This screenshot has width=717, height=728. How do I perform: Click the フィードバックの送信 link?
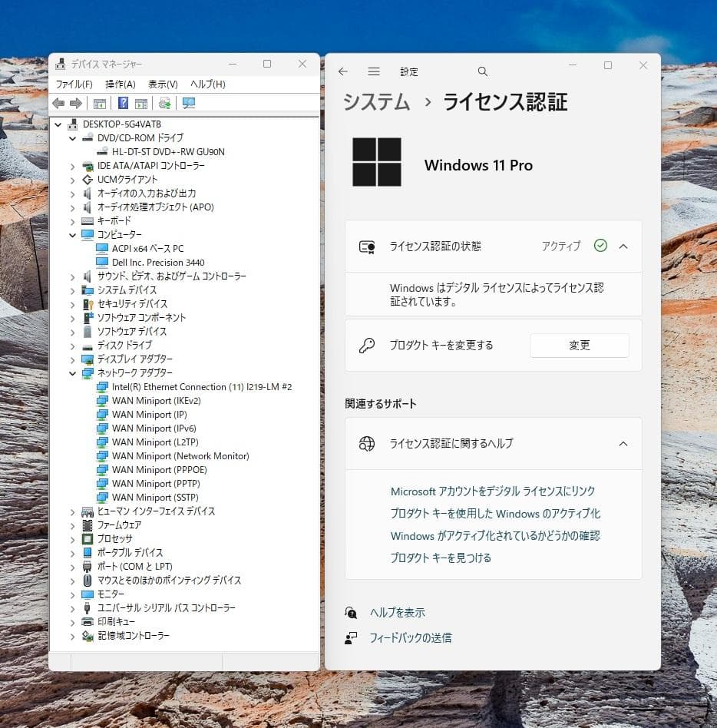tap(410, 638)
